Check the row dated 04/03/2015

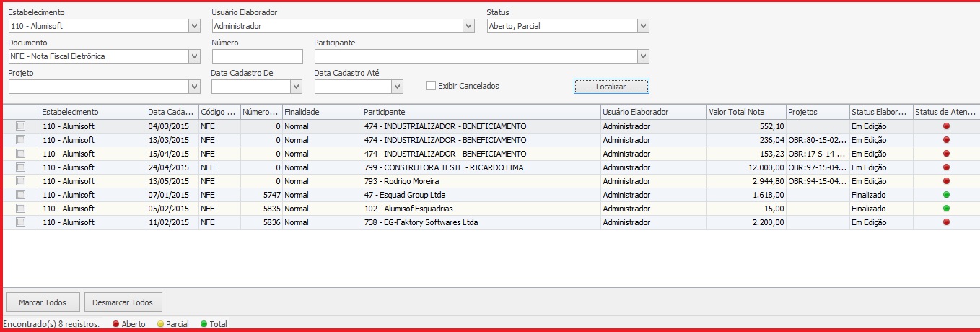[x=21, y=126]
